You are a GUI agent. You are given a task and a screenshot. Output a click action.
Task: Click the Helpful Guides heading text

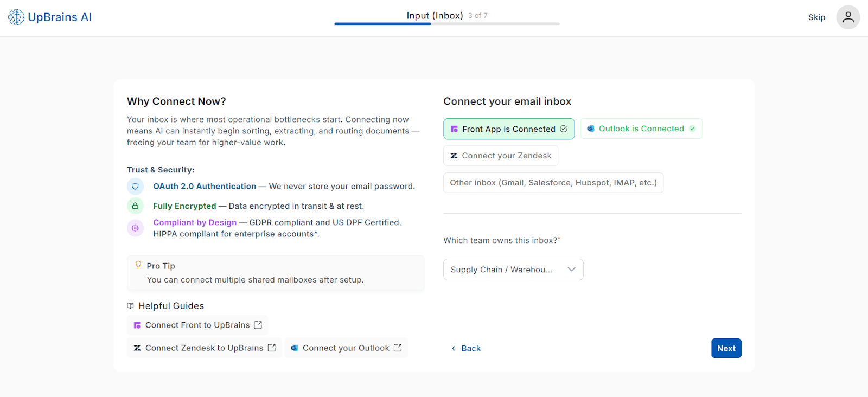[171, 306]
